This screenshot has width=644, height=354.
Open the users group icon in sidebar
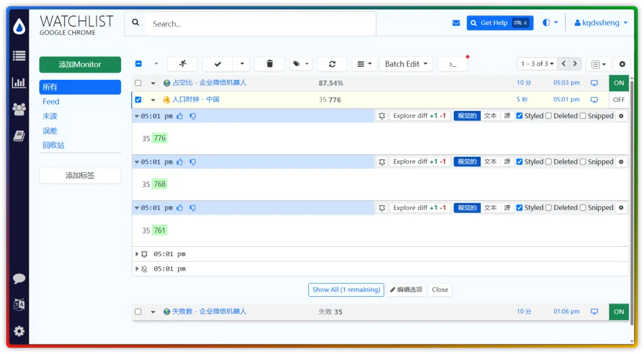19,109
